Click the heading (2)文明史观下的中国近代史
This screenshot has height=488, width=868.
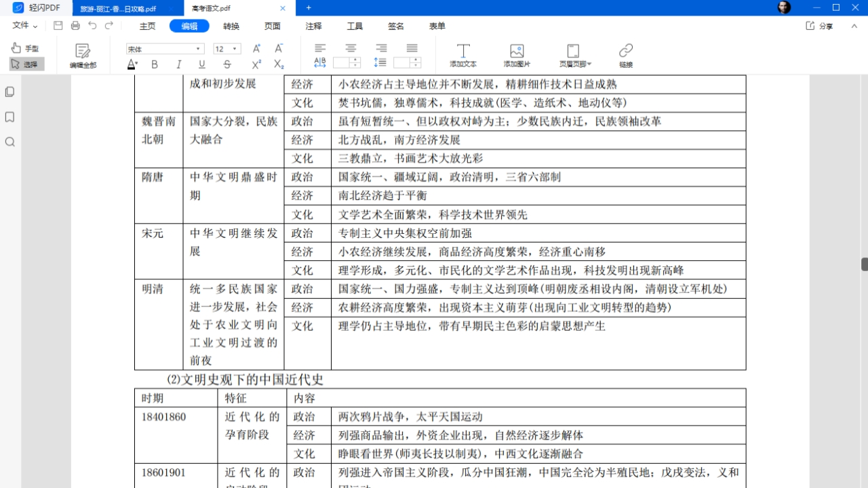[x=245, y=380]
